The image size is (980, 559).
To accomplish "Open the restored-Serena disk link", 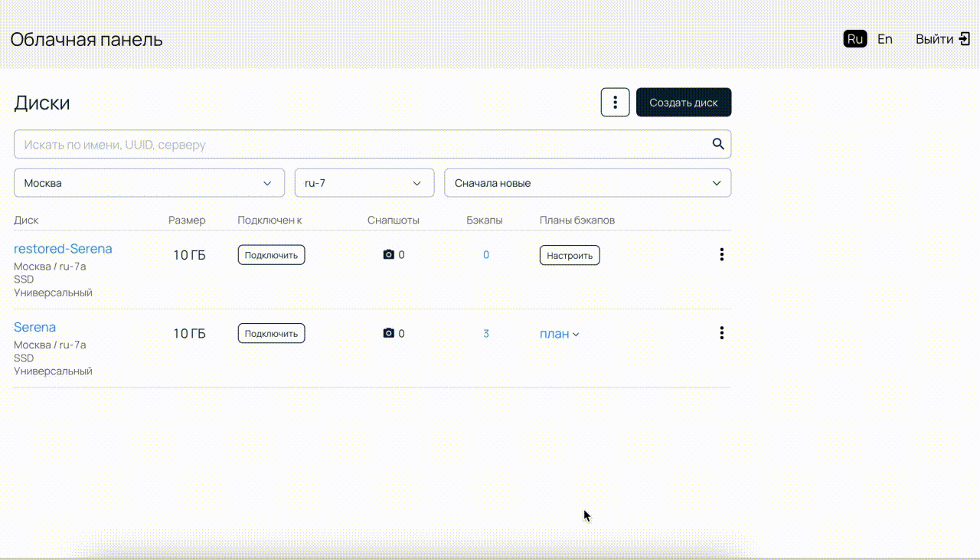I will (63, 249).
